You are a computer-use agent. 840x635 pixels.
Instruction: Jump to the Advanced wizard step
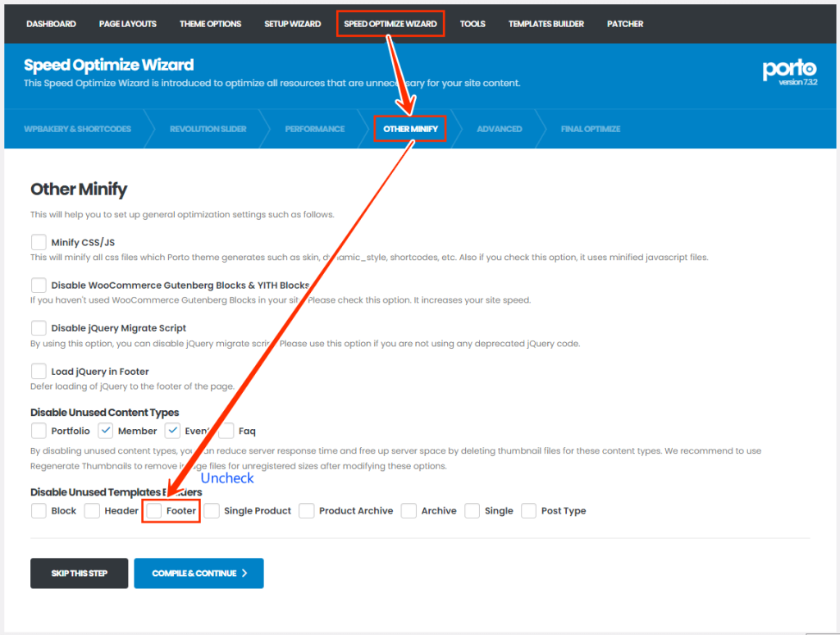point(499,129)
